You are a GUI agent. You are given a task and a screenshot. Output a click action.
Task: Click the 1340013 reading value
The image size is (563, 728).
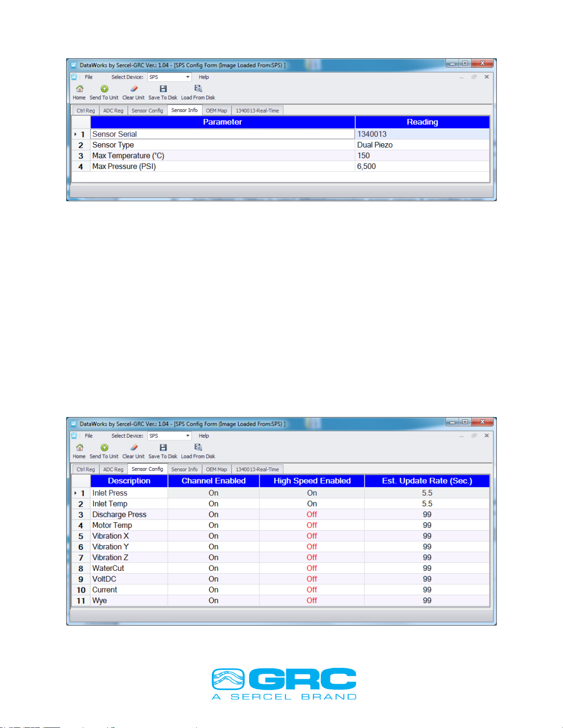[x=372, y=134]
